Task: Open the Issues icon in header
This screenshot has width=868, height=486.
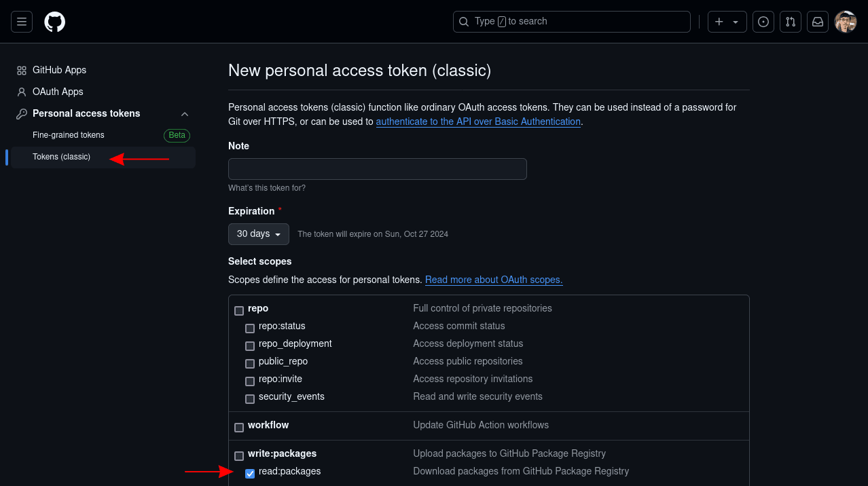Action: click(x=763, y=22)
